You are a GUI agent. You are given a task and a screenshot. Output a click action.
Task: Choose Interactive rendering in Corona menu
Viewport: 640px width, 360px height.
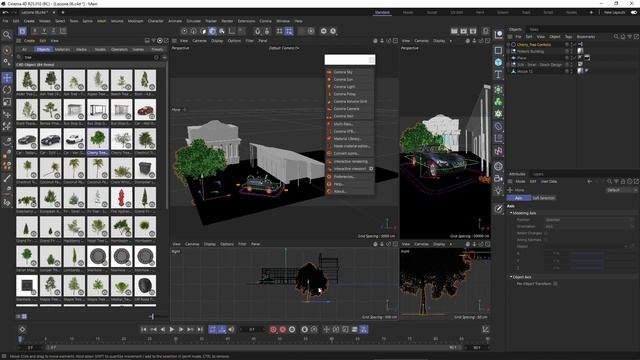350,162
